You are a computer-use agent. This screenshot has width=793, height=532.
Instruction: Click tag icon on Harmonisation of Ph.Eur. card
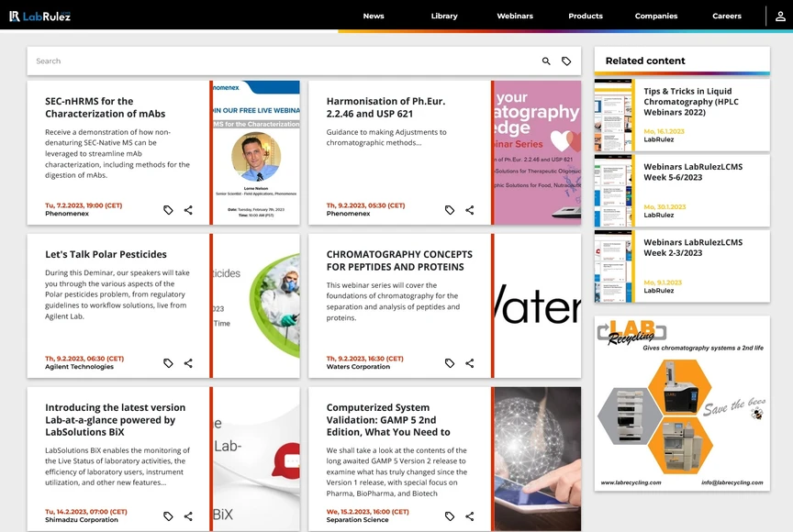(x=450, y=210)
